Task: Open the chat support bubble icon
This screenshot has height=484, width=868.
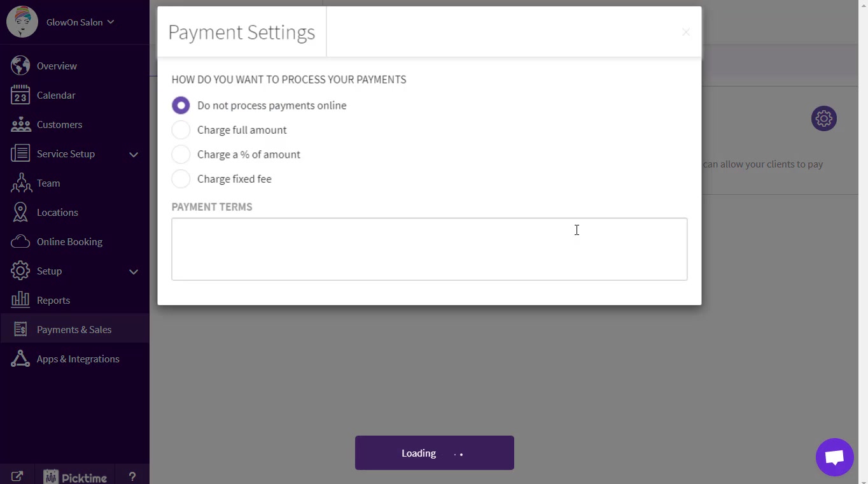Action: click(834, 457)
